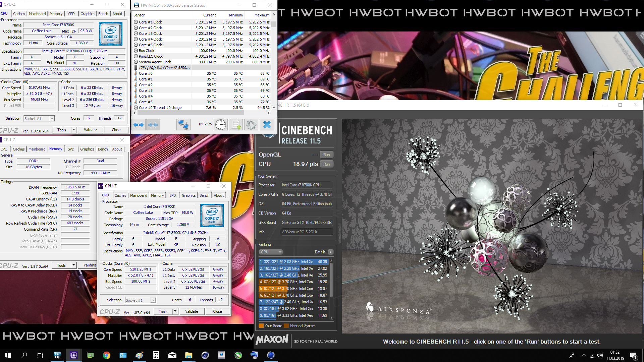The height and width of the screenshot is (362, 644).
Task: Click the Intel Core i7 logo in front CPU-Z
Action: point(212,216)
